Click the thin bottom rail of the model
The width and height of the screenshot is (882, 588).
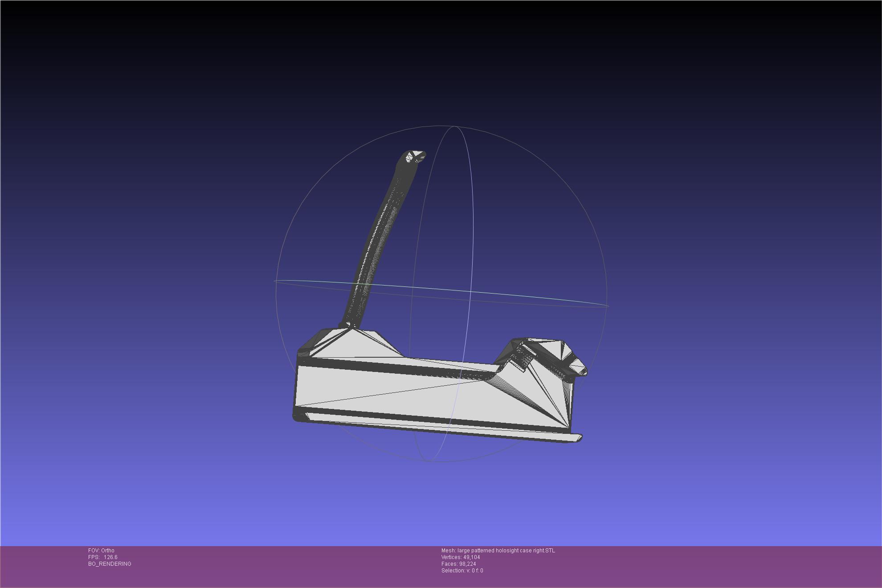click(445, 429)
